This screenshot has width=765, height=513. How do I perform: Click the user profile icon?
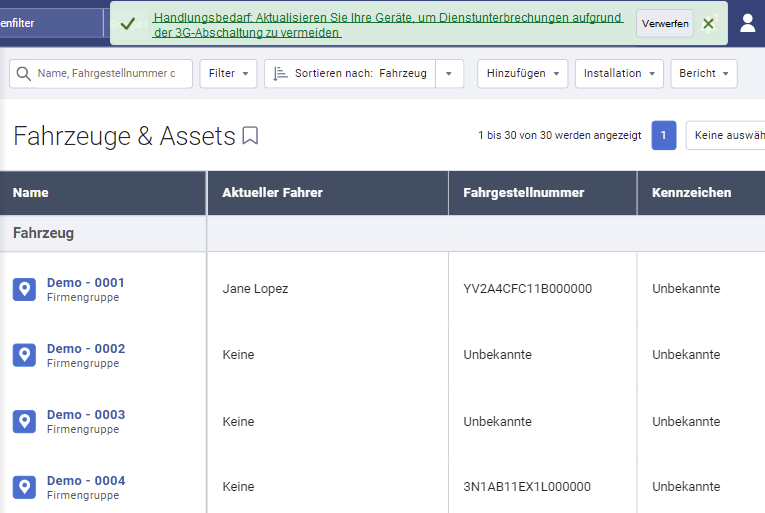point(747,23)
